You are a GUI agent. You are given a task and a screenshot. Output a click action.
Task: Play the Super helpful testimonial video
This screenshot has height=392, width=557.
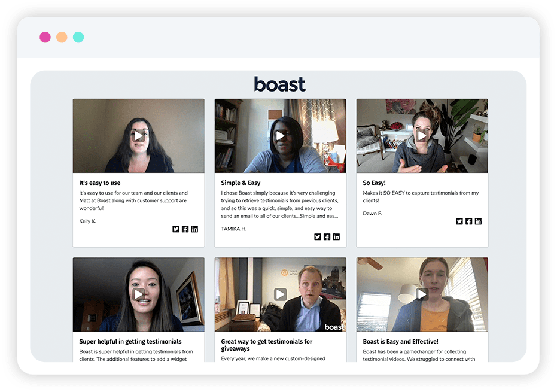pos(139,294)
